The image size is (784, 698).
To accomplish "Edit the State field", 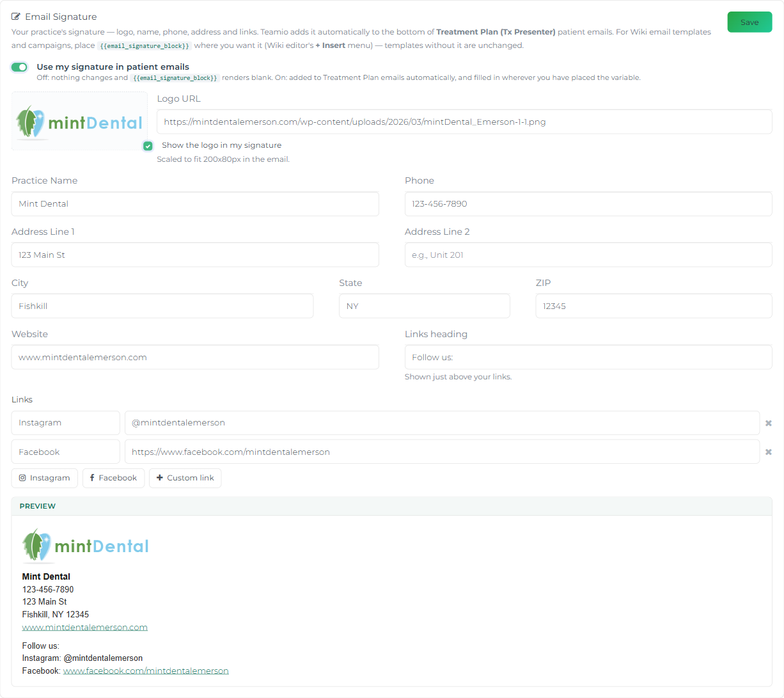I will (x=425, y=306).
